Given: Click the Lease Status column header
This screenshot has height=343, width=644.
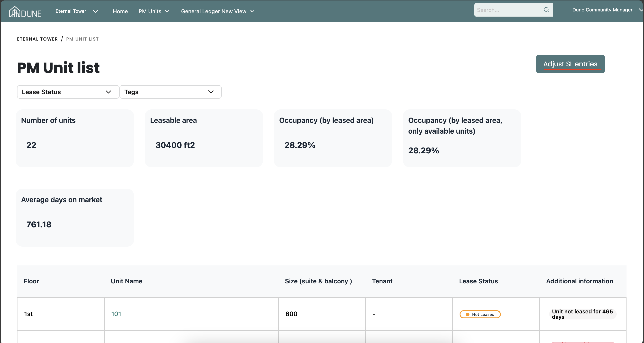Looking at the screenshot, I should 478,281.
